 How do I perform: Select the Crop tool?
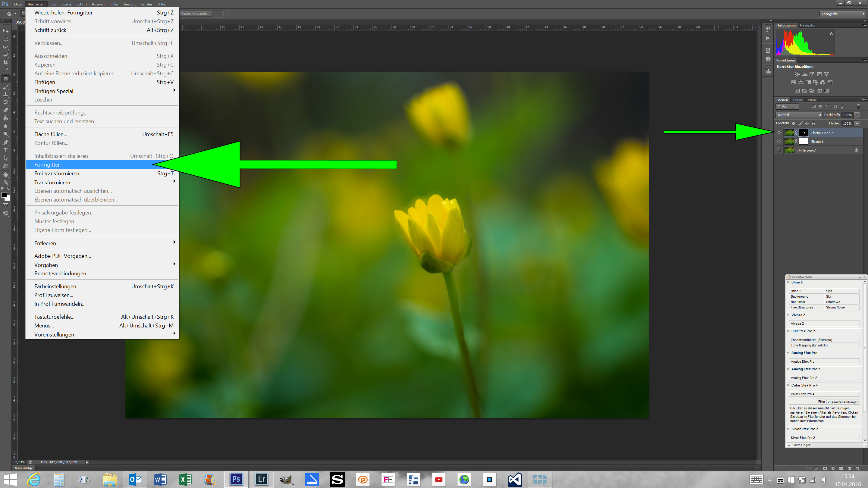6,63
